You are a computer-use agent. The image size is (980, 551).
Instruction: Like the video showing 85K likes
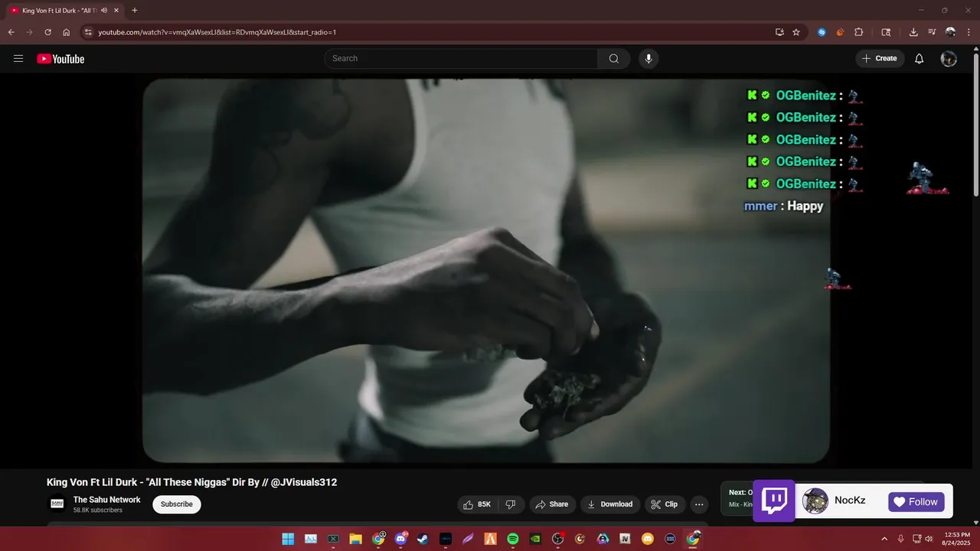coord(477,504)
